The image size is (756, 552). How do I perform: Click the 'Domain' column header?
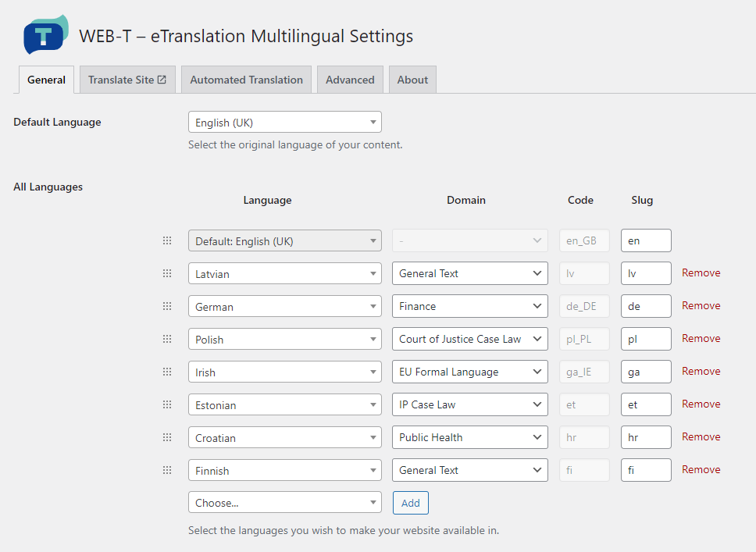[465, 200]
